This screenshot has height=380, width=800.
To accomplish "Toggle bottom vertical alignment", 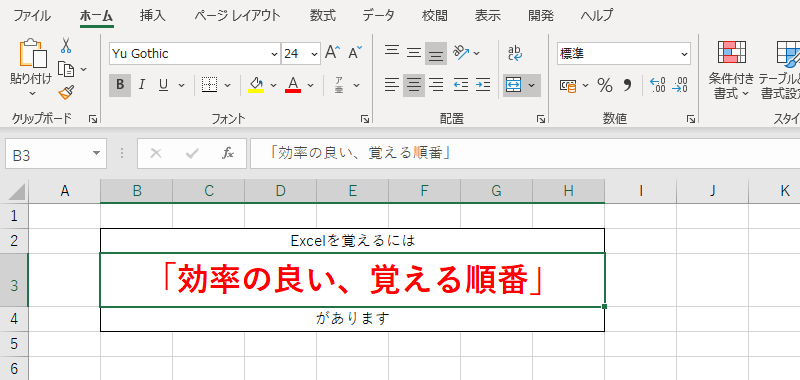I will pyautogui.click(x=436, y=53).
